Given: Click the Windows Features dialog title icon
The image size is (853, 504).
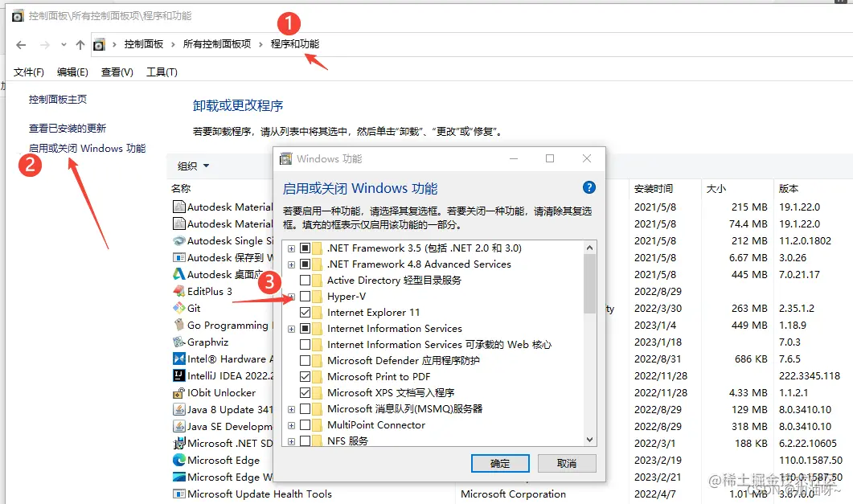Looking at the screenshot, I should [x=285, y=159].
